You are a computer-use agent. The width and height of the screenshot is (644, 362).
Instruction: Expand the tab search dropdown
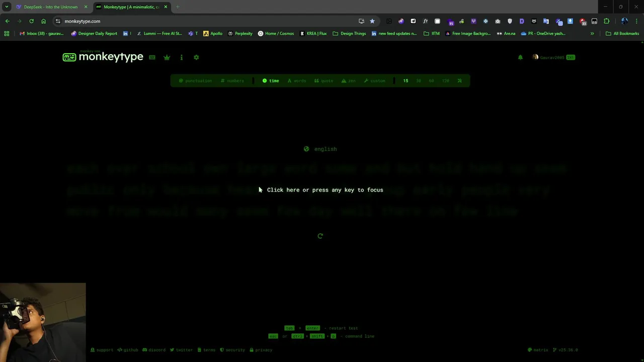(7, 7)
